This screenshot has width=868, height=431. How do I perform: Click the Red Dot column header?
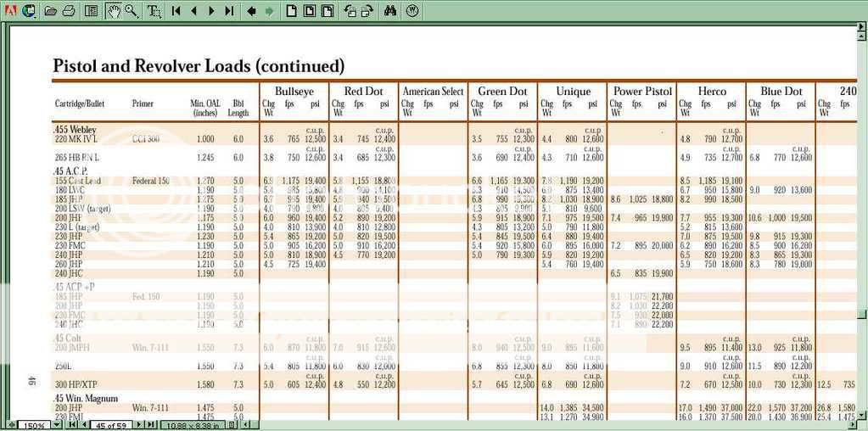[x=363, y=92]
